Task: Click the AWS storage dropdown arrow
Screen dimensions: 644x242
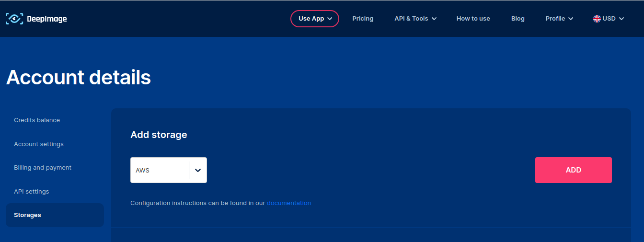Action: coord(198,170)
